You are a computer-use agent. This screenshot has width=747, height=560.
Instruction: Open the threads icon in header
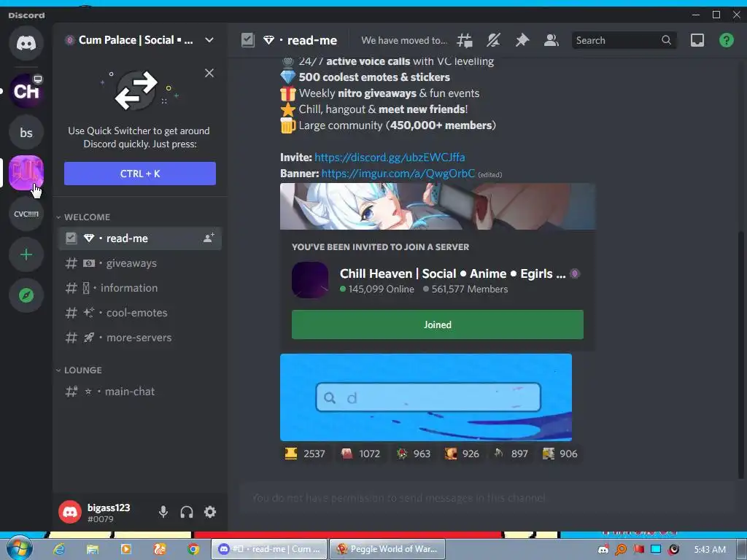pos(465,41)
